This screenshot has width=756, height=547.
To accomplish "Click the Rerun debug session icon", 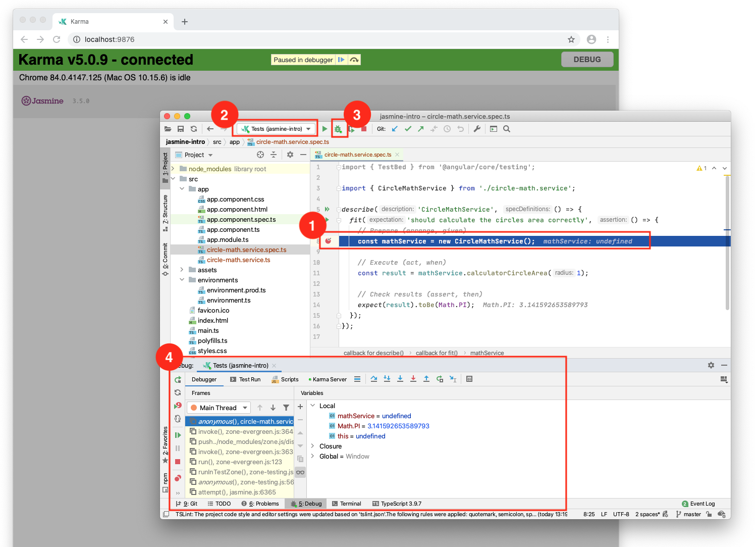I will point(178,379).
